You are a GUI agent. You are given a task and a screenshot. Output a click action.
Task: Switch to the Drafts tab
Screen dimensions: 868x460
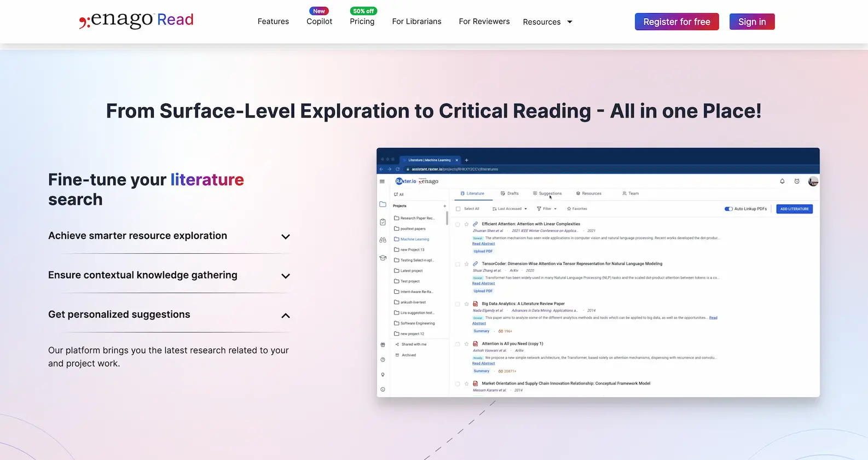point(510,194)
